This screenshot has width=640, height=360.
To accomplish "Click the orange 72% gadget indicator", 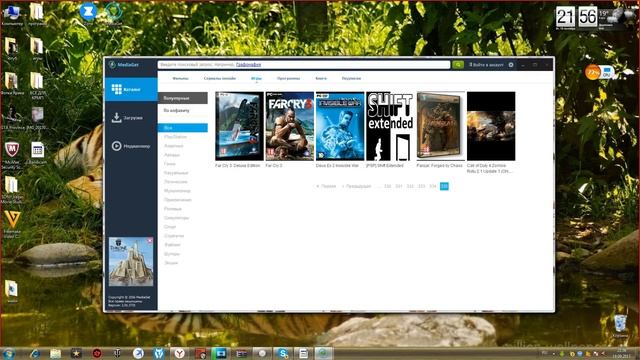I will [592, 72].
